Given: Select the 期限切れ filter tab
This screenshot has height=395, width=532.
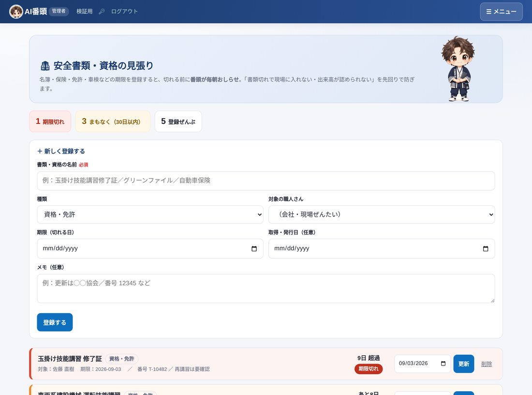Looking at the screenshot, I should (x=50, y=122).
